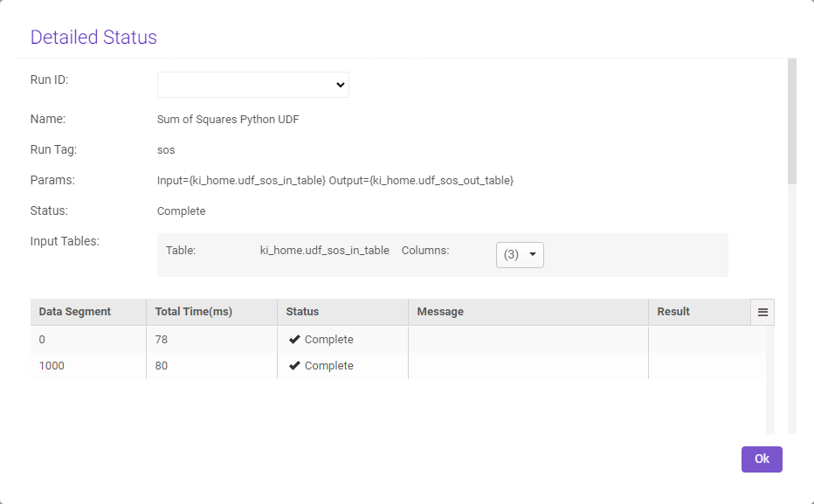Open the Run ID combo box list
814x504 pixels.
[x=253, y=85]
